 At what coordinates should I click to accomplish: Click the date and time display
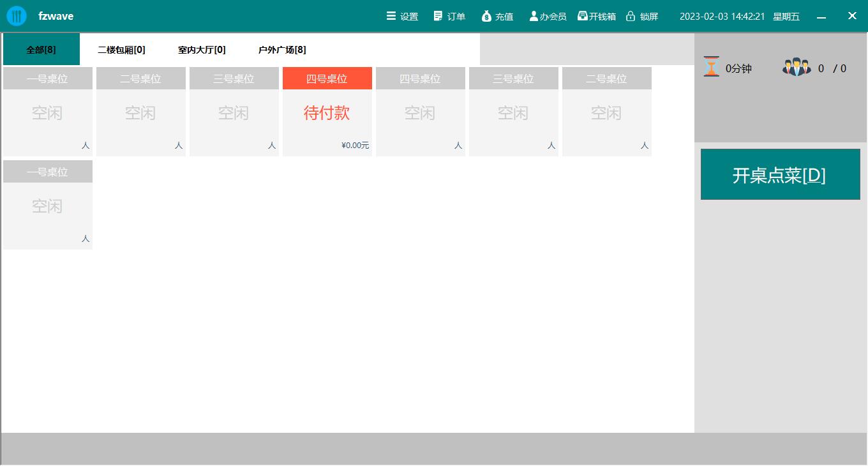tap(722, 17)
